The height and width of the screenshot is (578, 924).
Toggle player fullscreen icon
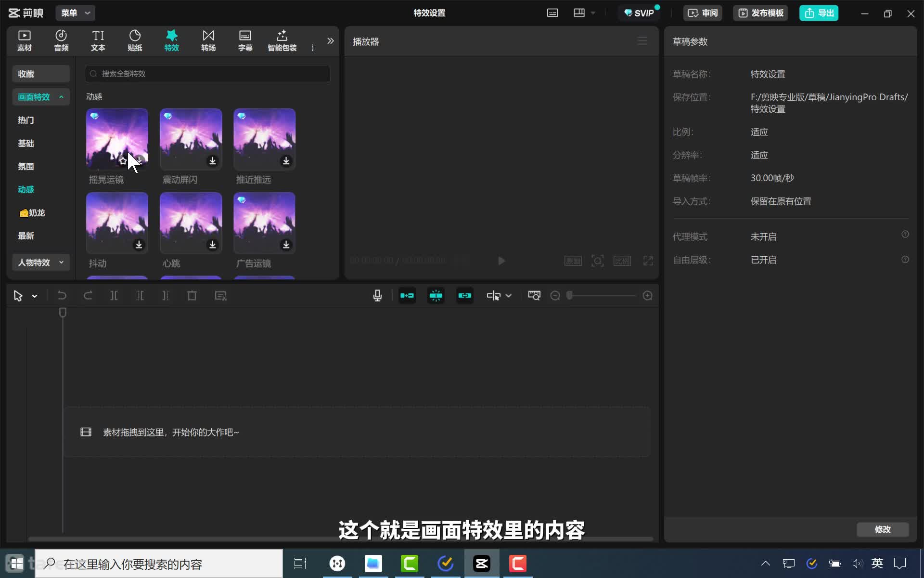click(x=648, y=261)
